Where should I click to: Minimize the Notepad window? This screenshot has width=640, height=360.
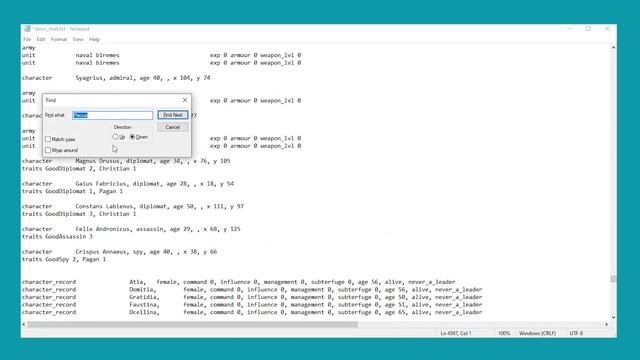click(569, 29)
